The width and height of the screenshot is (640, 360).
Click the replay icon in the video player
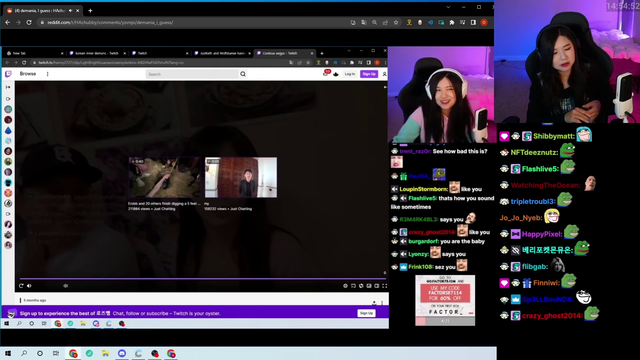click(21, 286)
